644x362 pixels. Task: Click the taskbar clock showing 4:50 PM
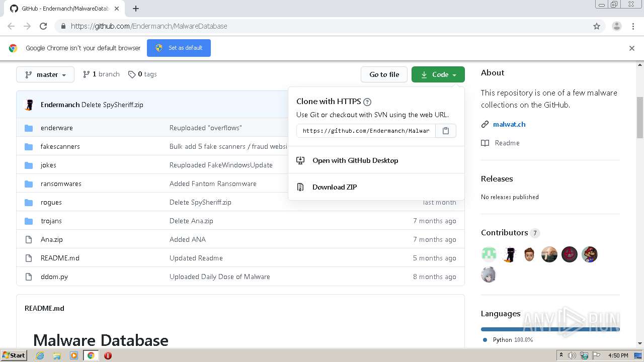point(618,355)
